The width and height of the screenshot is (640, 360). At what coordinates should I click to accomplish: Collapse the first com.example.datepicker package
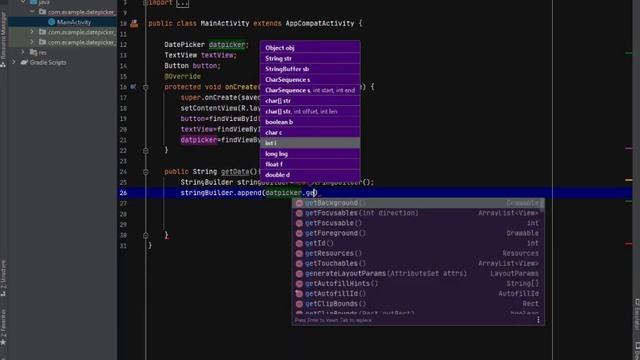(32, 12)
